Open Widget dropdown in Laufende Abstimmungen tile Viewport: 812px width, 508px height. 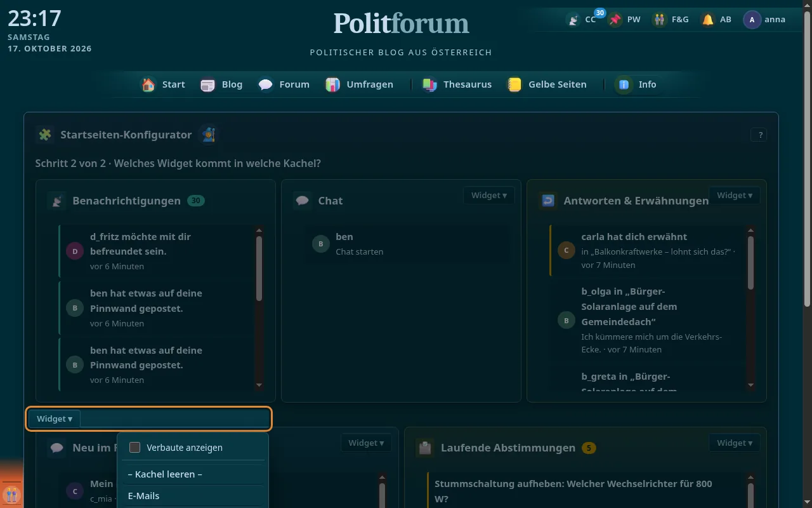tap(735, 443)
